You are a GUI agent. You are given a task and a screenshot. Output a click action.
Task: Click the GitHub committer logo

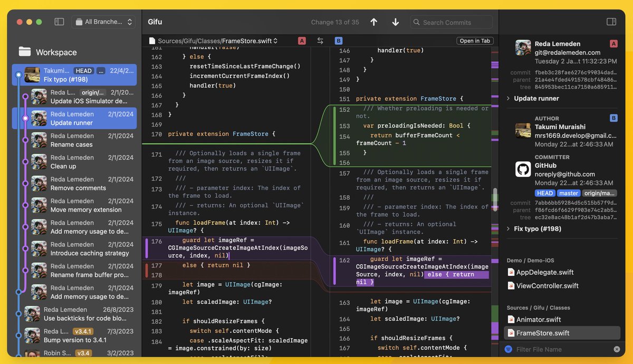point(523,169)
